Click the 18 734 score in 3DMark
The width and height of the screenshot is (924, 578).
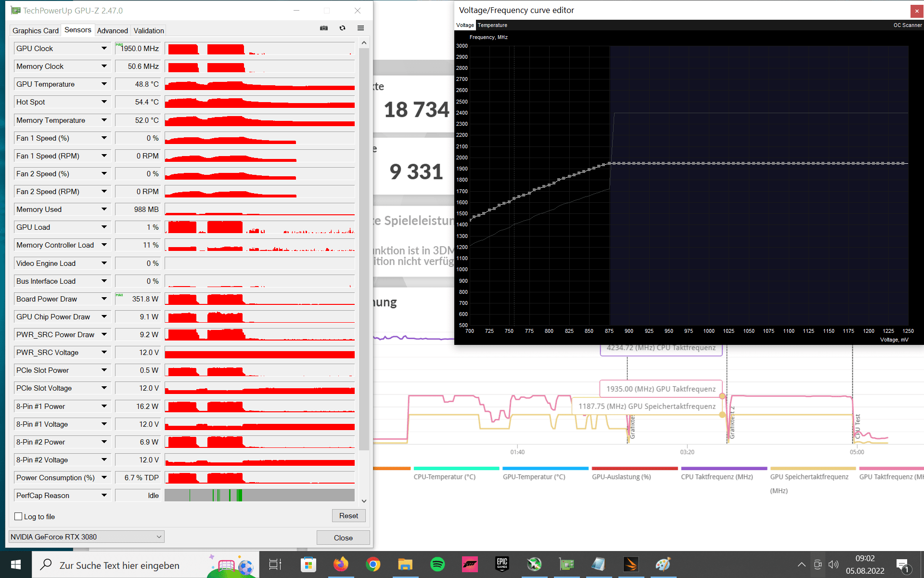click(416, 110)
